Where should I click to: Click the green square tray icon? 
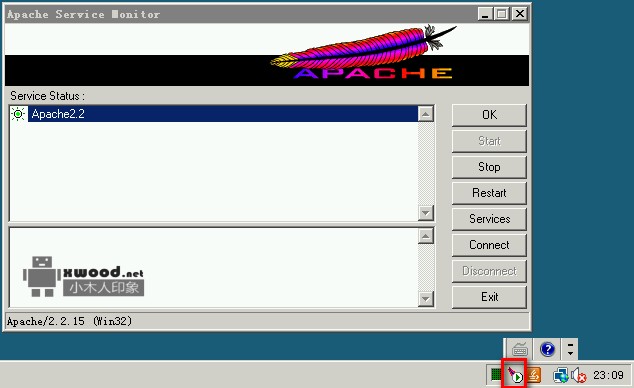(496, 375)
